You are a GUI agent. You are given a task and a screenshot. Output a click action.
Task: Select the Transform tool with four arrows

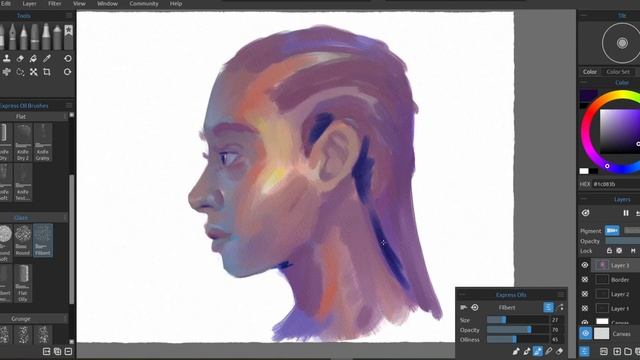pos(33,72)
